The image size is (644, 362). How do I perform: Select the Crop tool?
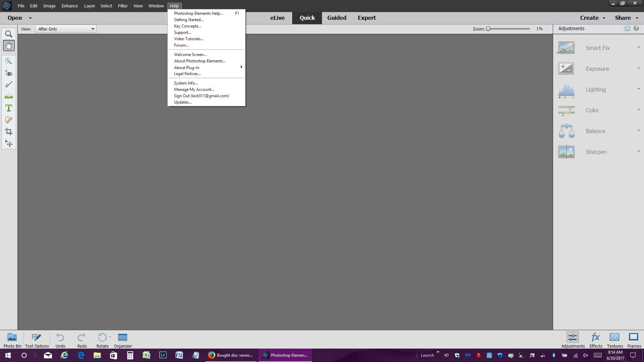[x=9, y=132]
